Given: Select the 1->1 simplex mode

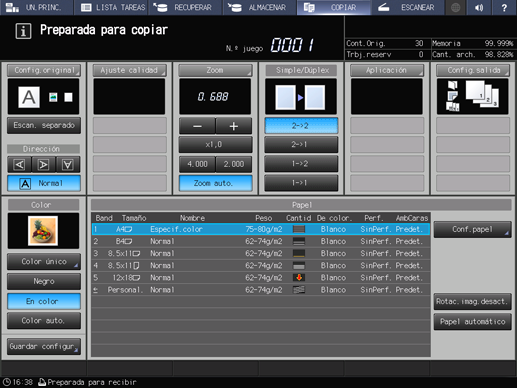Looking at the screenshot, I should click(301, 183).
